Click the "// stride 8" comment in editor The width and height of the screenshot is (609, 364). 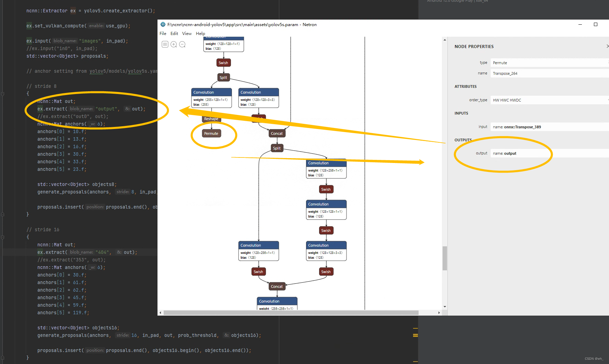click(42, 86)
